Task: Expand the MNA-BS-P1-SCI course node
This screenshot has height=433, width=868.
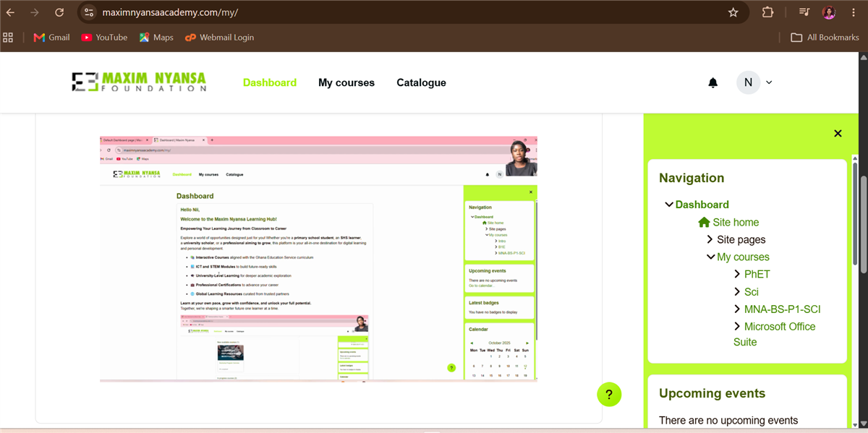Action: point(737,309)
